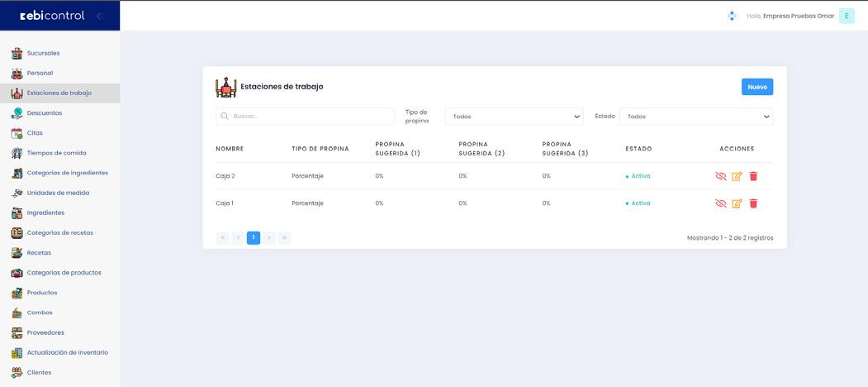Click the red delete icon for Caja 2

tap(753, 176)
